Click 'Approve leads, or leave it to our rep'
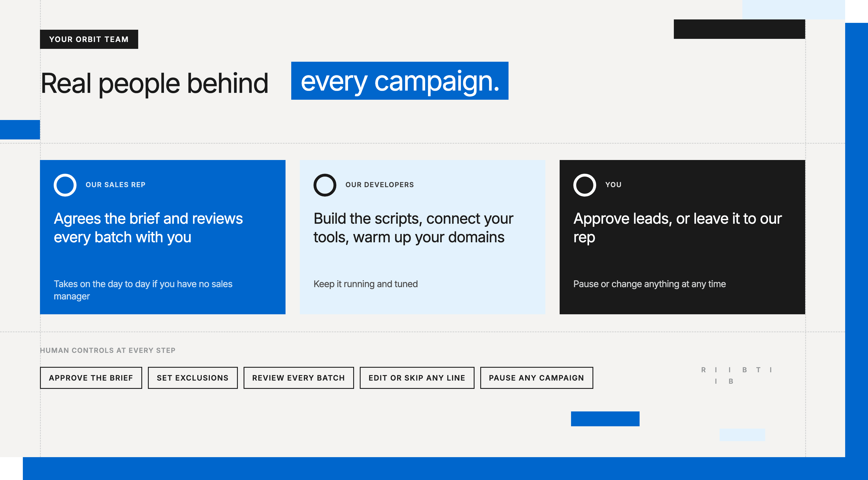Viewport: 868px width, 480px height. [x=677, y=228]
